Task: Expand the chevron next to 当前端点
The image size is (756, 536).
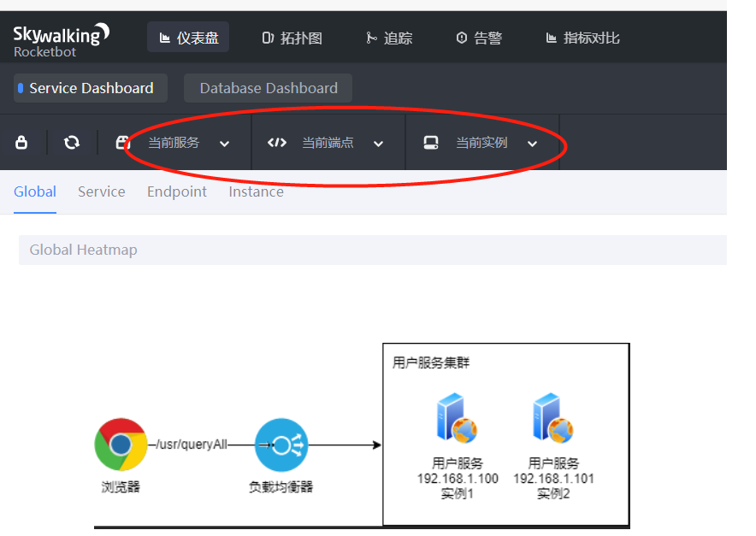Action: [379, 144]
